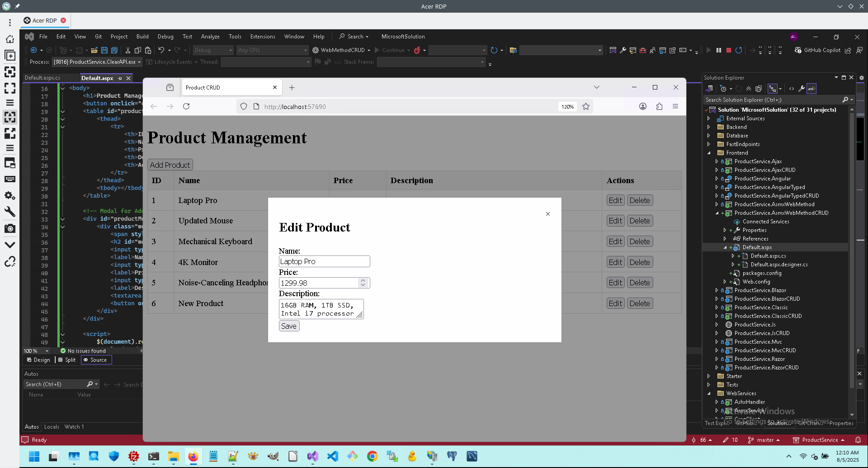
Task: Open the Process selector dropdown
Action: tap(97, 62)
